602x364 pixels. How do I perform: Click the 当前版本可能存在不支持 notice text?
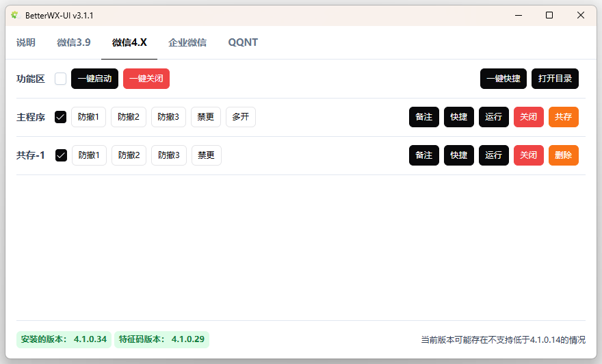pyautogui.click(x=503, y=340)
